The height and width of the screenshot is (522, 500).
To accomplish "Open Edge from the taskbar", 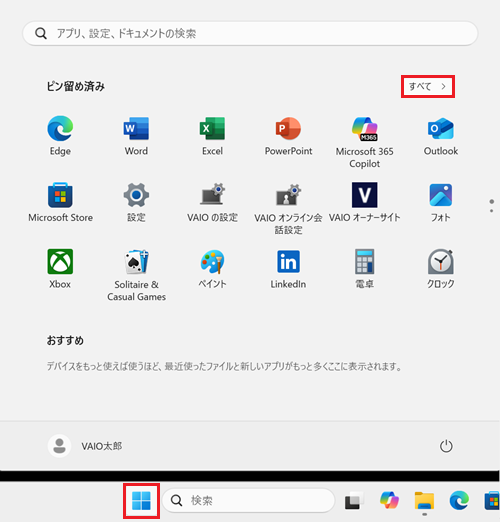I will (x=459, y=500).
